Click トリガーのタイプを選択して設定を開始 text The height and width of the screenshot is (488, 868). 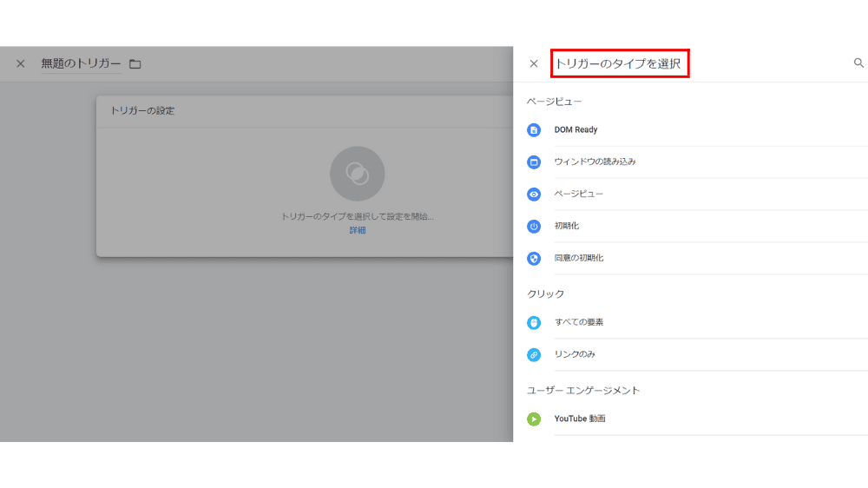(x=357, y=216)
